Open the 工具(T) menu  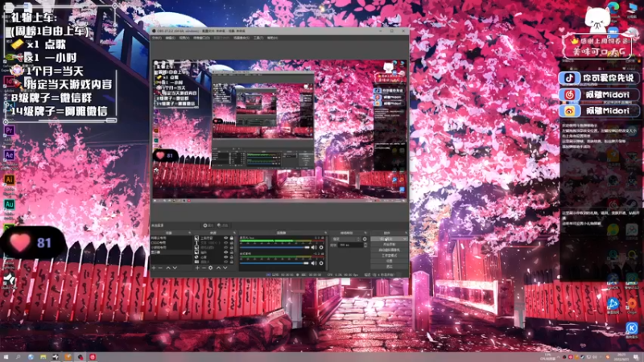coord(258,38)
